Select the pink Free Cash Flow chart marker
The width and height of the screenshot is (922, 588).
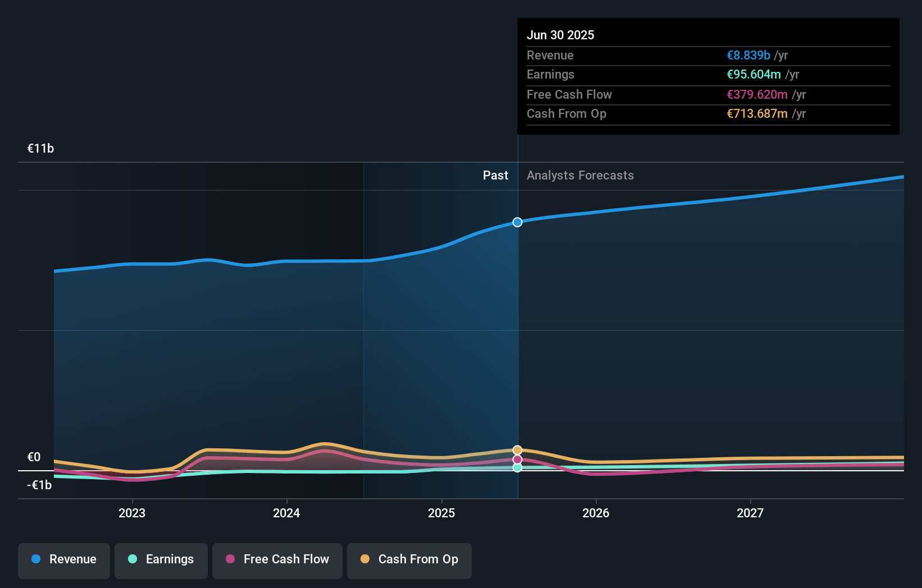(x=517, y=459)
